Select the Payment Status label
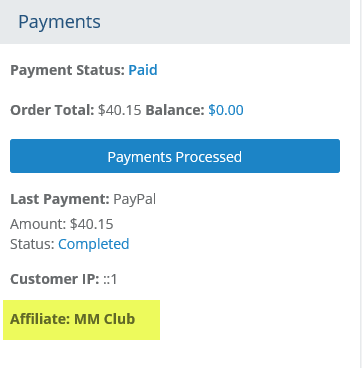The width and height of the screenshot is (362, 368). 68,70
